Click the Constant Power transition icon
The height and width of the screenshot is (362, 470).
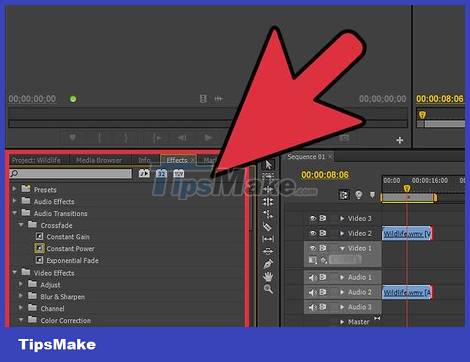[39, 248]
